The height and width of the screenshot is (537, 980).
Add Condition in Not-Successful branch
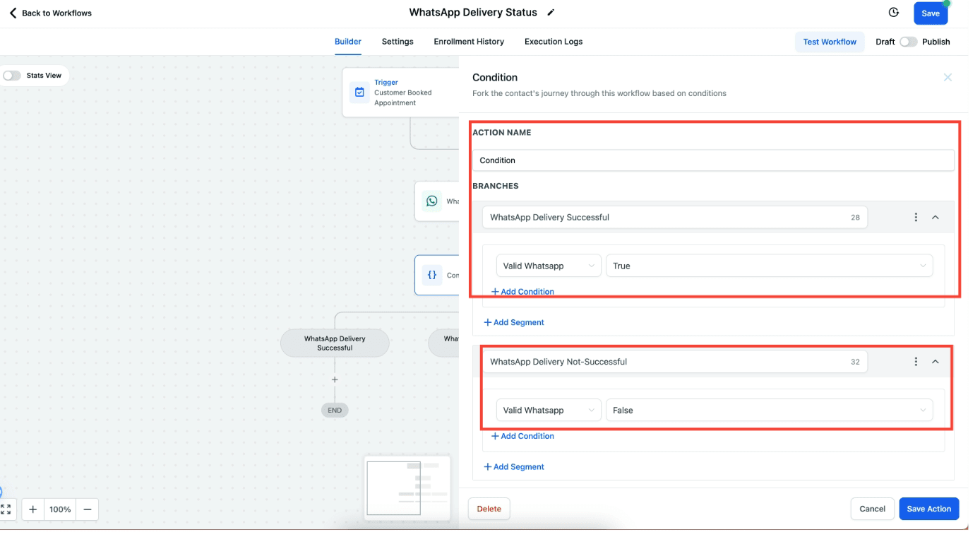pos(522,436)
